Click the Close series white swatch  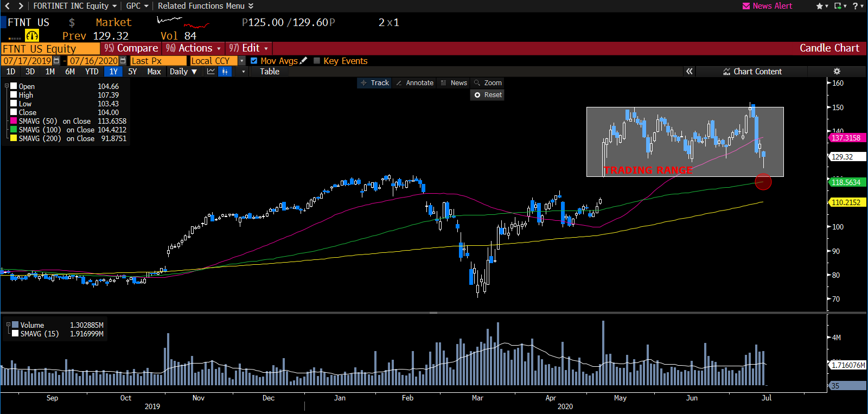click(14, 112)
